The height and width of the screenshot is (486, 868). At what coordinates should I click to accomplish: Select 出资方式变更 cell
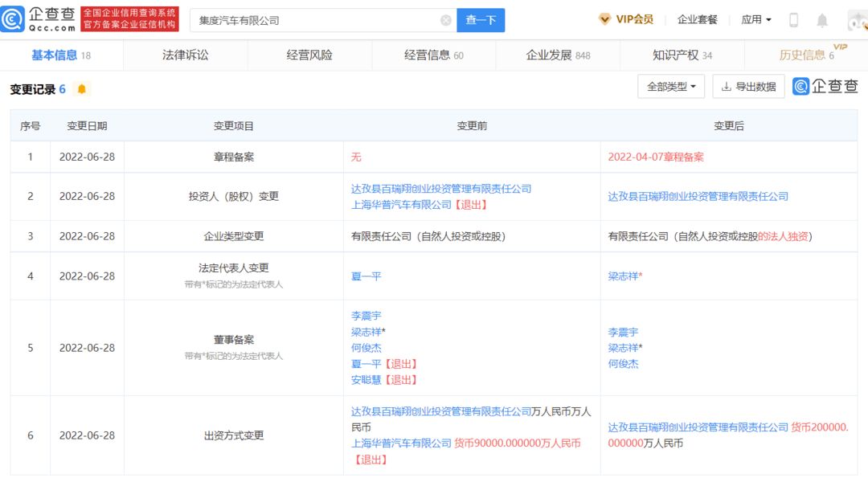(x=234, y=435)
